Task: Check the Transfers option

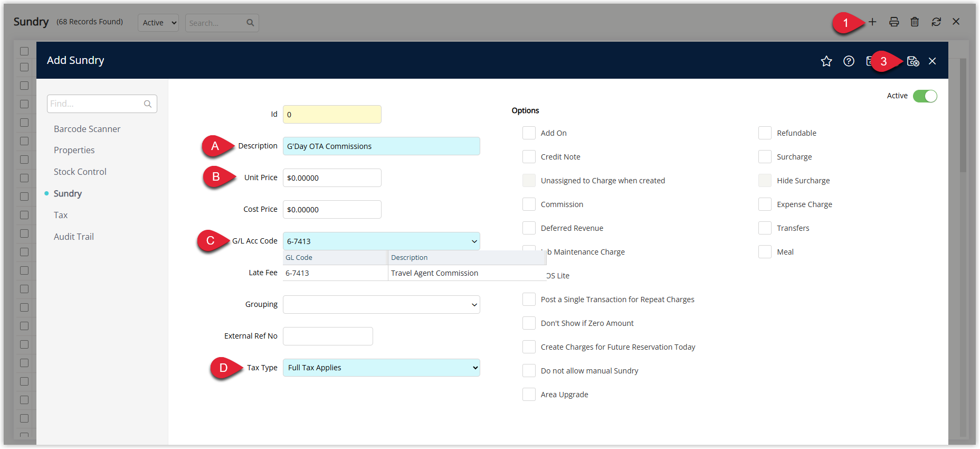Action: click(765, 228)
